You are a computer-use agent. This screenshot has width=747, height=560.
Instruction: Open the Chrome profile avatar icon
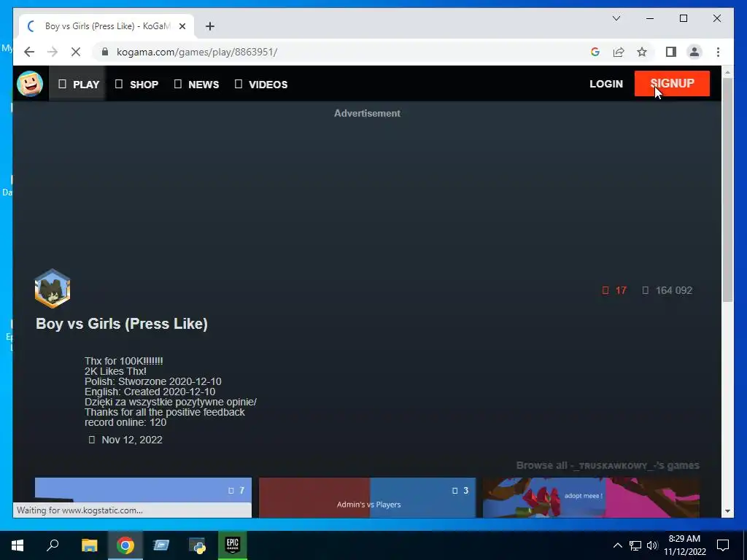(694, 52)
